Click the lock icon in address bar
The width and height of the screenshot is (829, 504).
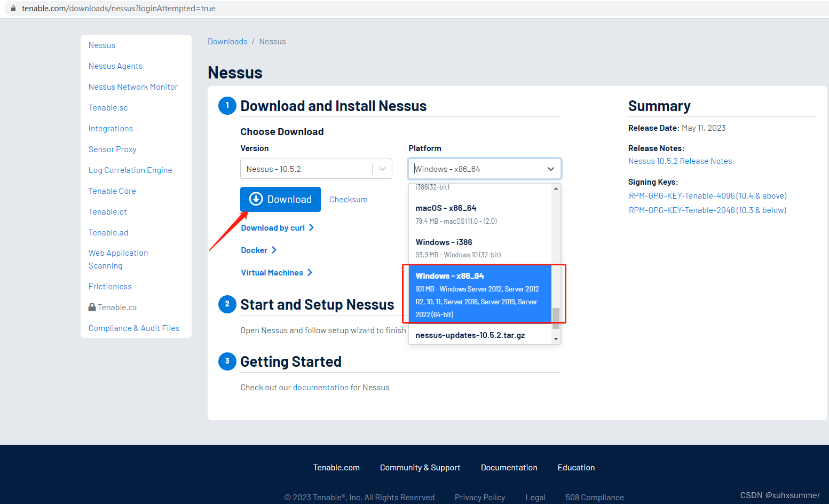(x=13, y=9)
